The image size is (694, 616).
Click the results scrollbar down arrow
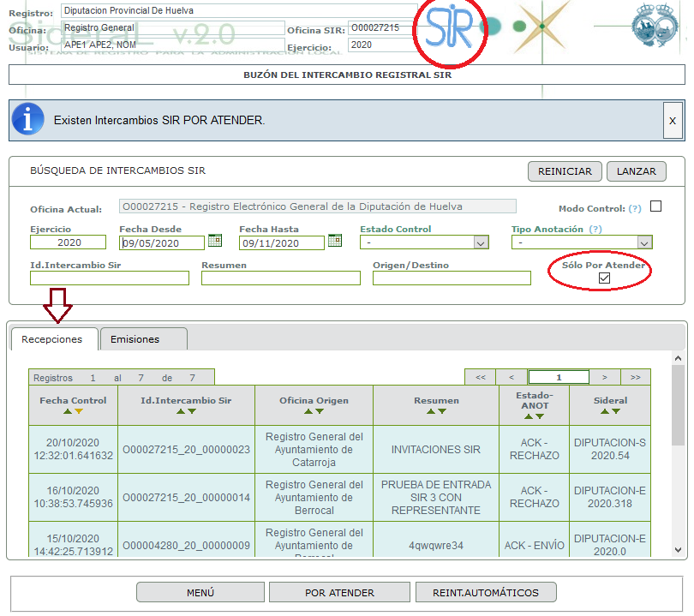point(678,550)
